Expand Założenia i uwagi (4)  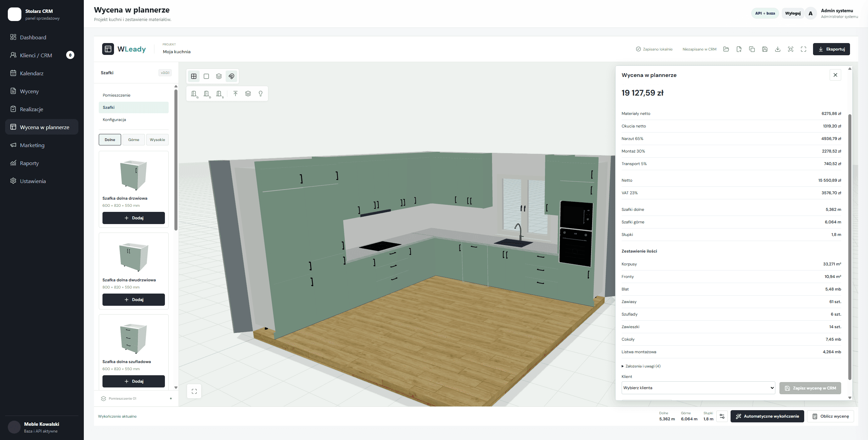point(641,366)
